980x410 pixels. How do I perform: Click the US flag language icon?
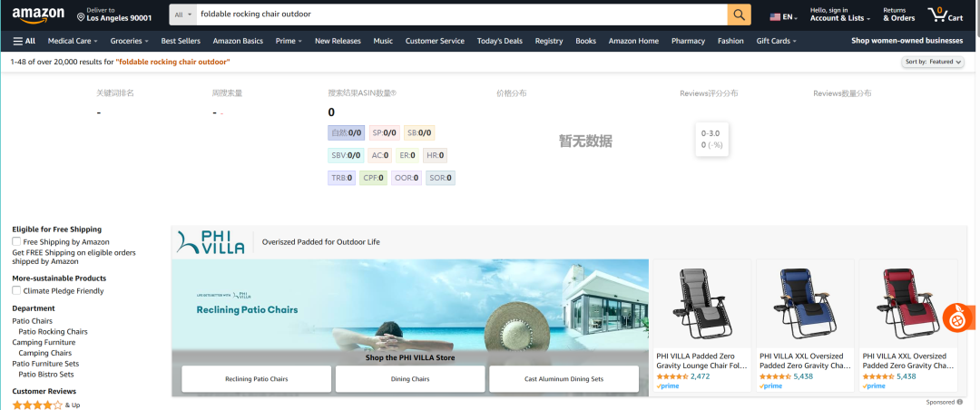775,16
